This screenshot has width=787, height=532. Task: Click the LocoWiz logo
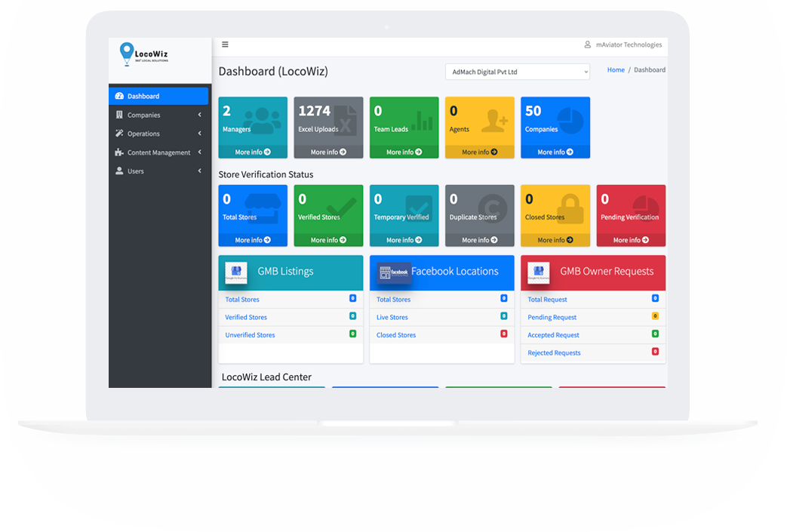[x=143, y=54]
